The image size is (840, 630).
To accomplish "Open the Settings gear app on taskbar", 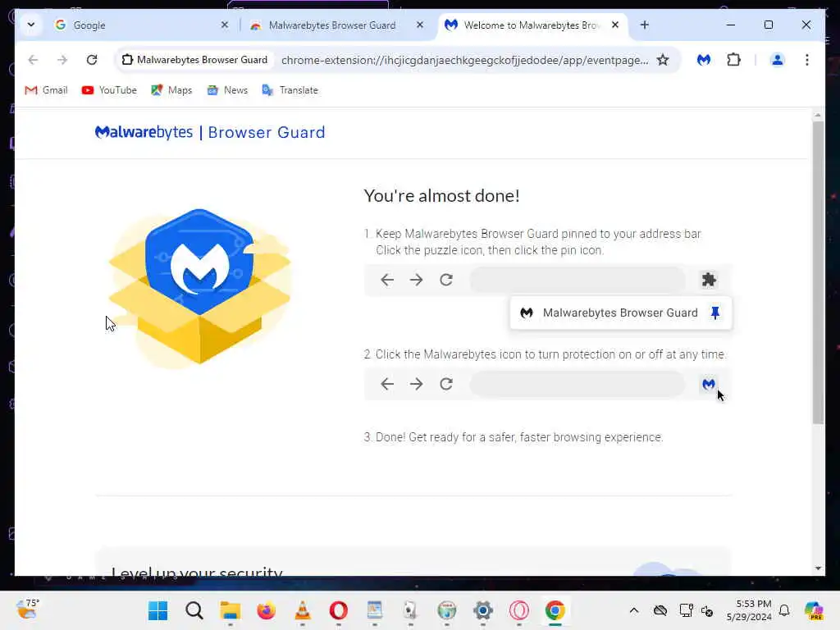I will click(482, 610).
